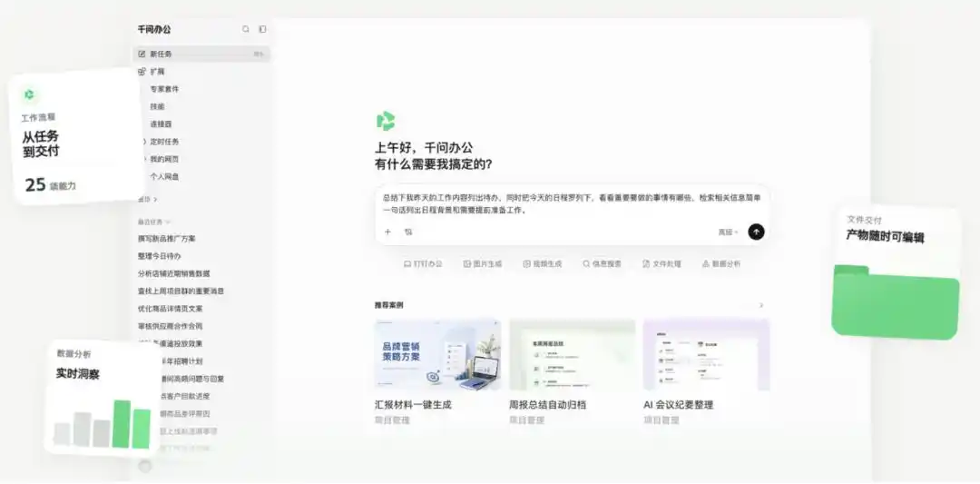Open recent task 审核供应商合作合同
This screenshot has width=980, height=484.
click(x=170, y=326)
